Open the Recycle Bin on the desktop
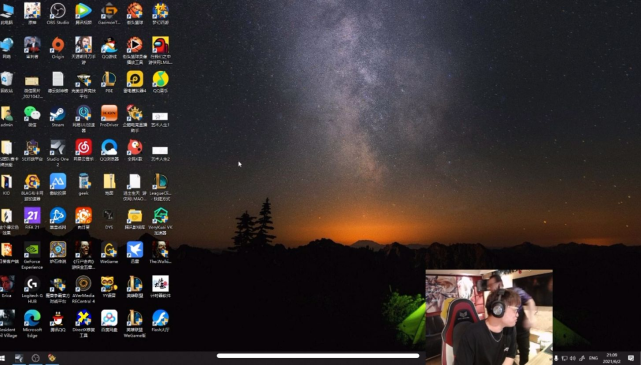Viewport: 641px width, 365px height. pyautogui.click(x=7, y=82)
